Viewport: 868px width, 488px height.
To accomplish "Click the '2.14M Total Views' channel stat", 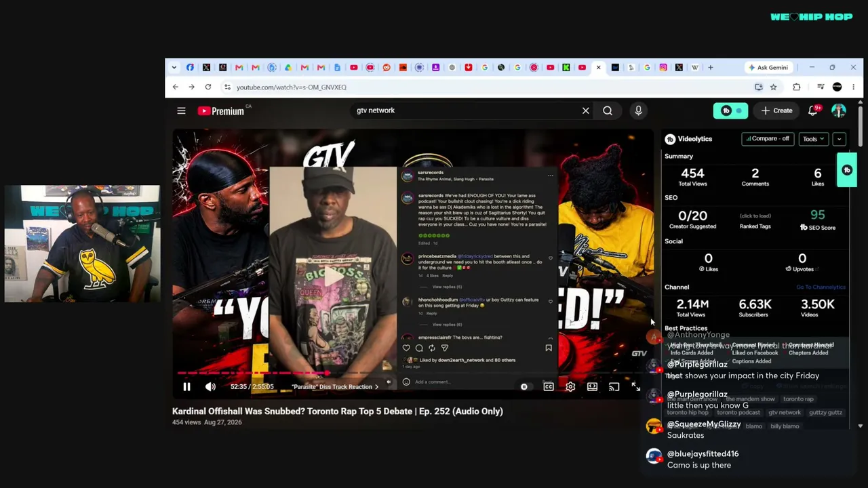I will [x=692, y=307].
